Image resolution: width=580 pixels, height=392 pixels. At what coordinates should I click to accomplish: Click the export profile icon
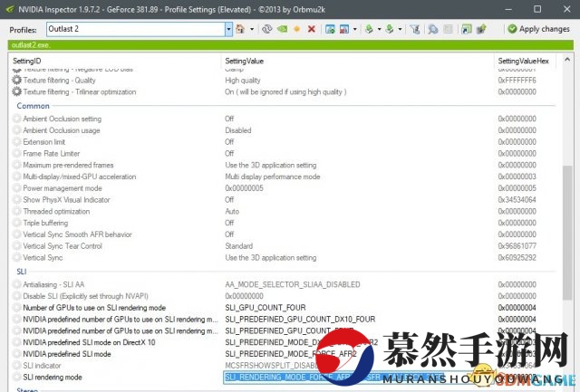(x=369, y=29)
